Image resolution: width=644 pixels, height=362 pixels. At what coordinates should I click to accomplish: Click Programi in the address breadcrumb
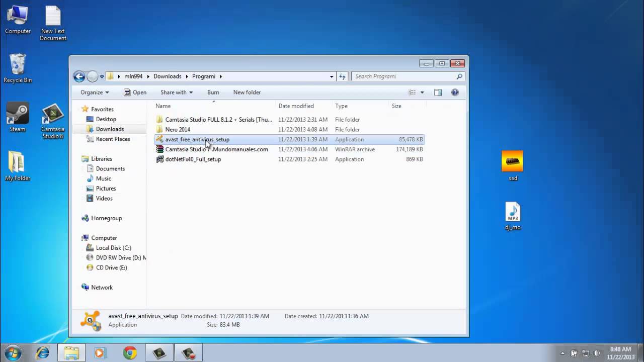pos(203,76)
